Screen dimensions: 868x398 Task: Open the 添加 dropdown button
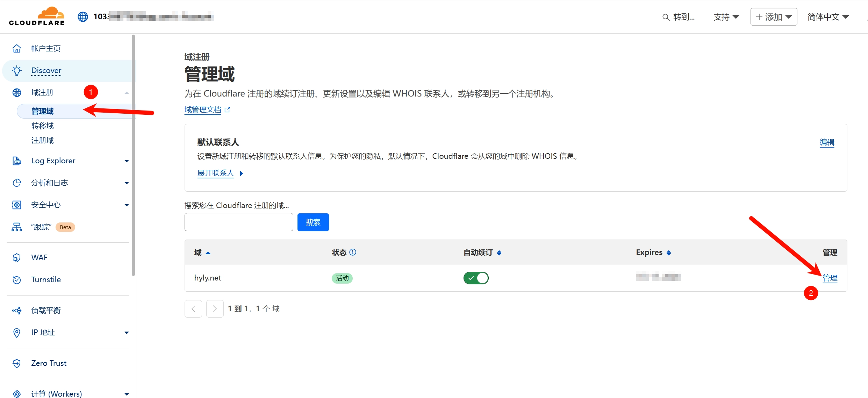[774, 17]
